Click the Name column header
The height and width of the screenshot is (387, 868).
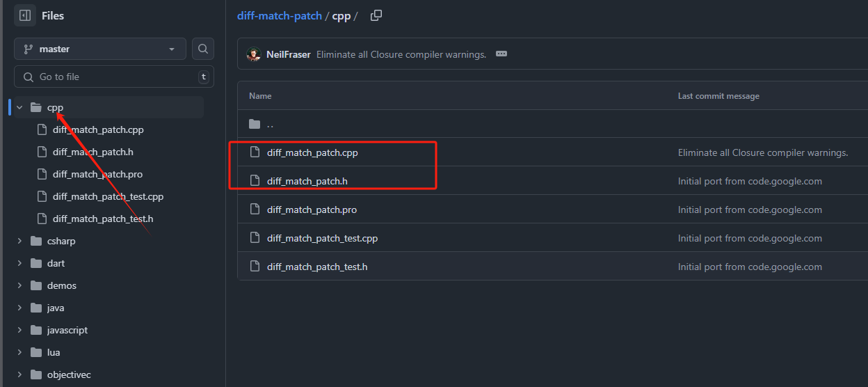pos(260,96)
